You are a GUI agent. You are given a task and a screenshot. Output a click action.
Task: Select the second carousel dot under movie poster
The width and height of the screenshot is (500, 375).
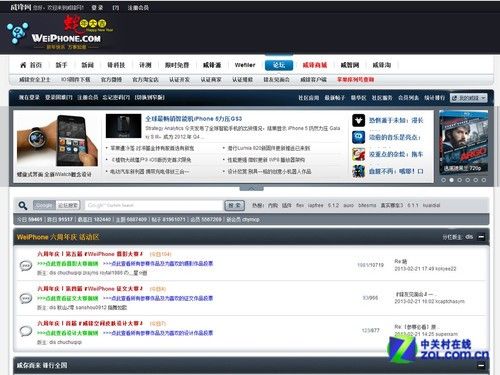tap(451, 180)
